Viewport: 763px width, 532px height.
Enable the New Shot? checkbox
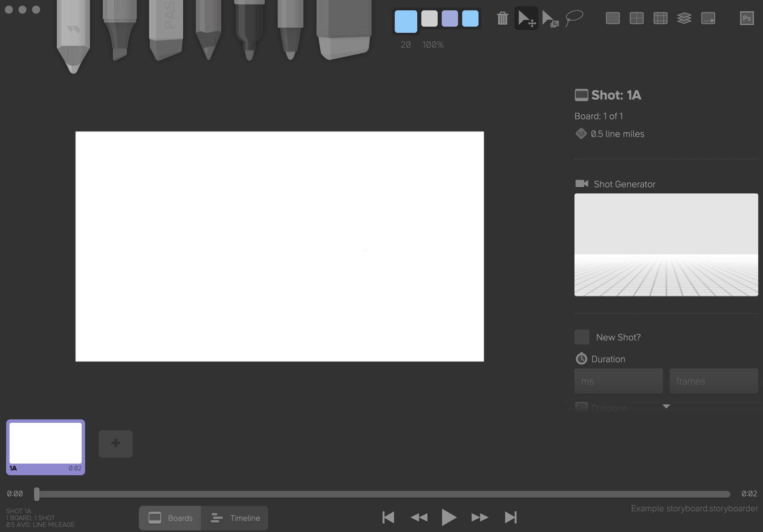pos(582,337)
